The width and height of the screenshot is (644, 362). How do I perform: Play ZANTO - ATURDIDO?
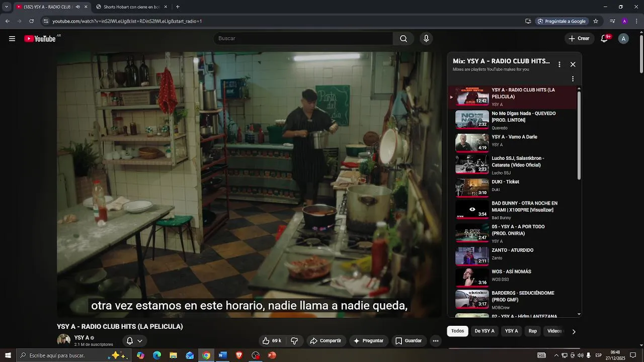pos(512,255)
